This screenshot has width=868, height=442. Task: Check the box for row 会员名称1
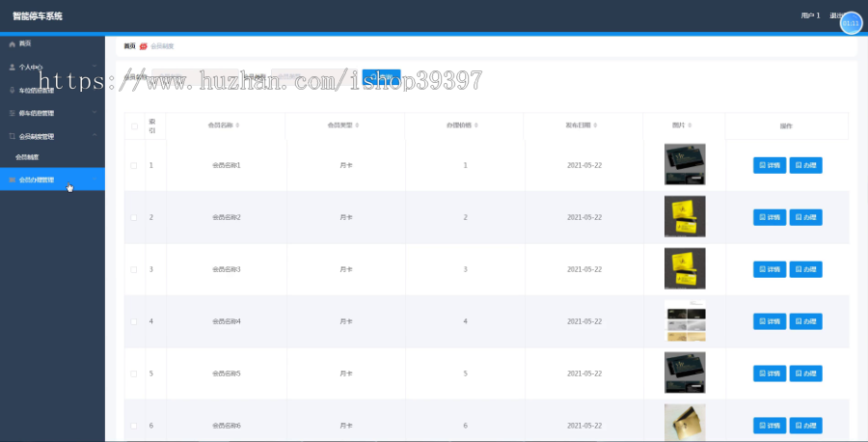(x=133, y=166)
